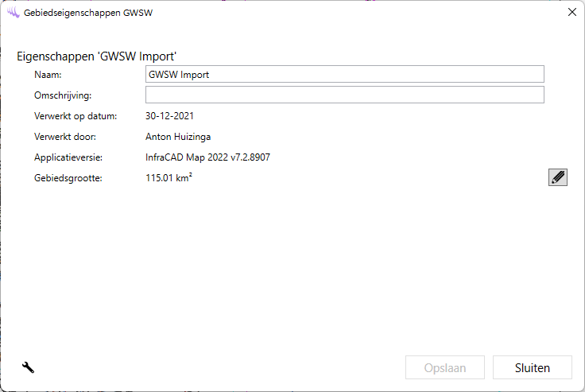Click the name Anton Huizinga

[x=179, y=137]
